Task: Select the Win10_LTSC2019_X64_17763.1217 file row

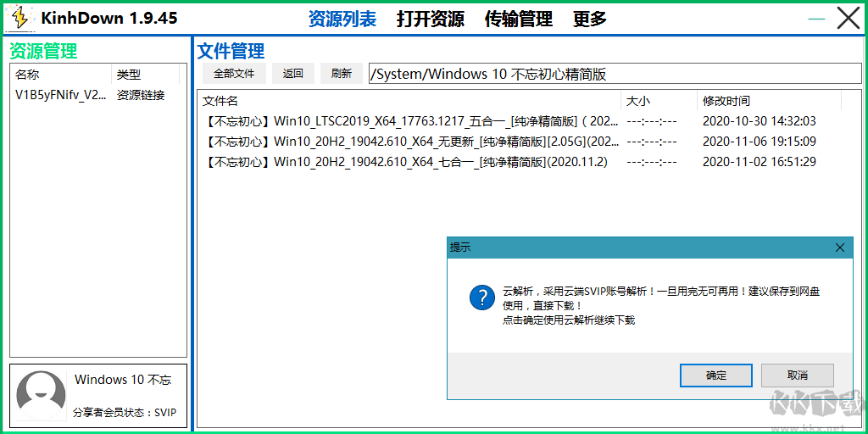Action: pos(519,120)
